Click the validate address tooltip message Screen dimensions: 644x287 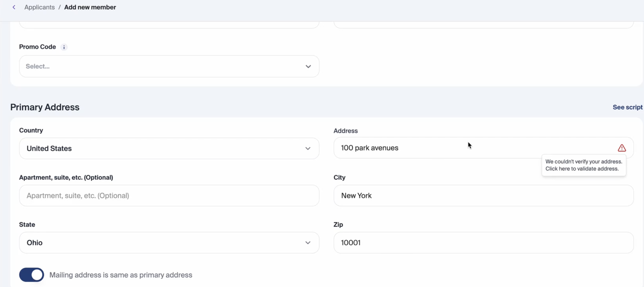[584, 165]
